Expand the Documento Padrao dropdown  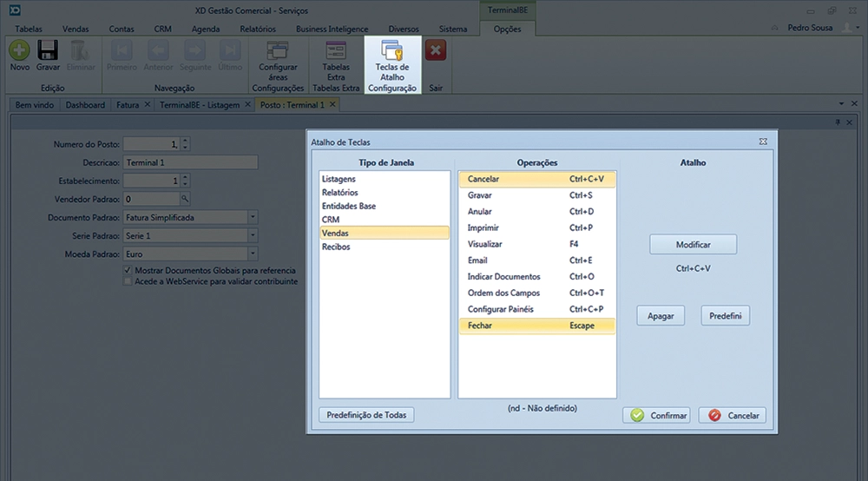[x=252, y=217]
